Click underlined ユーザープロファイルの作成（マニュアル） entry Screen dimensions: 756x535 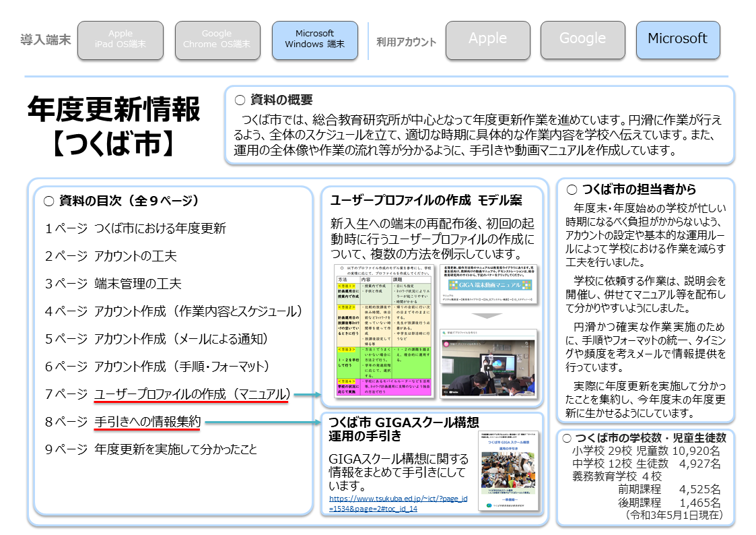point(193,394)
